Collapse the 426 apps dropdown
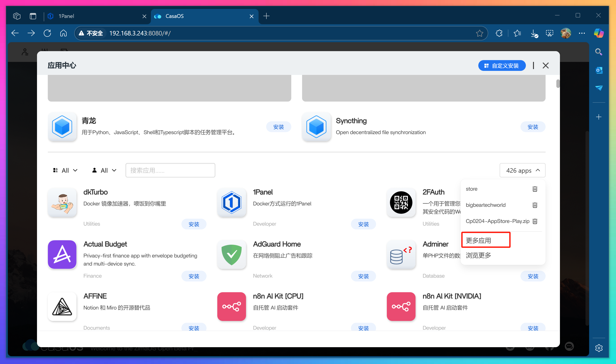Image resolution: width=616 pixels, height=364 pixels. pos(522,170)
